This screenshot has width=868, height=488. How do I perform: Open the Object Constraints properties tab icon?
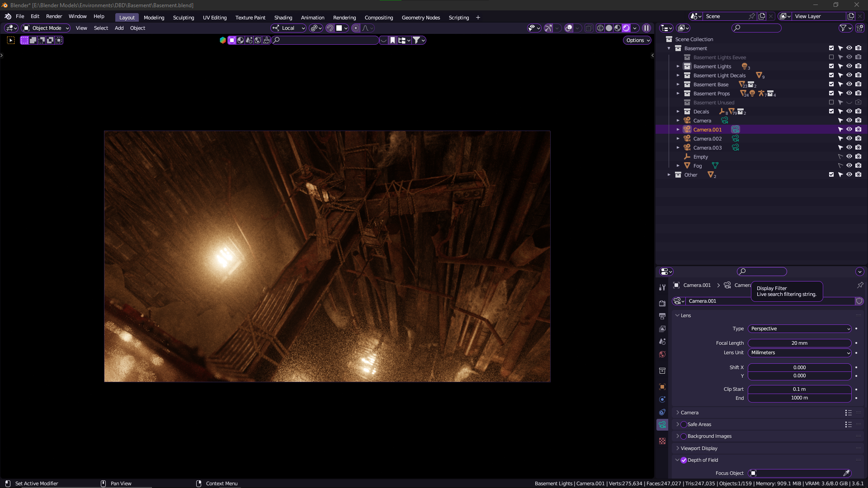tap(662, 412)
